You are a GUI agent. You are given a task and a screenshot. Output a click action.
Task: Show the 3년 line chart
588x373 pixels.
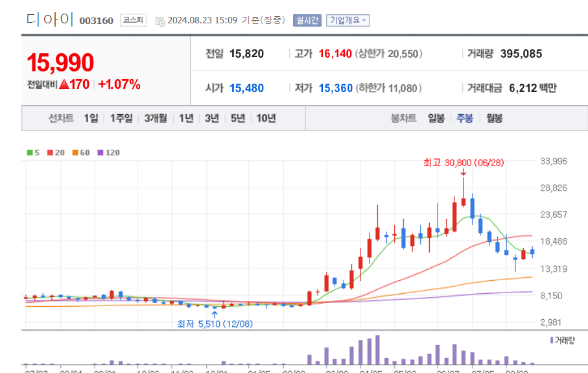click(x=212, y=119)
